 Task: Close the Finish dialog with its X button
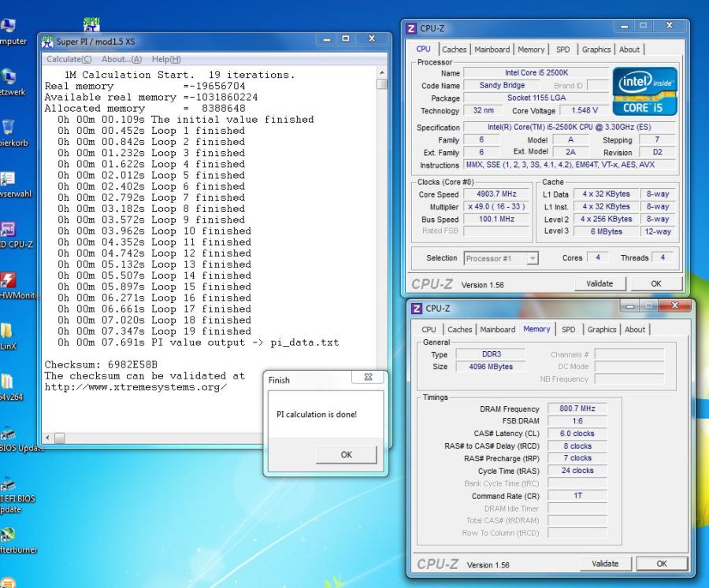368,377
